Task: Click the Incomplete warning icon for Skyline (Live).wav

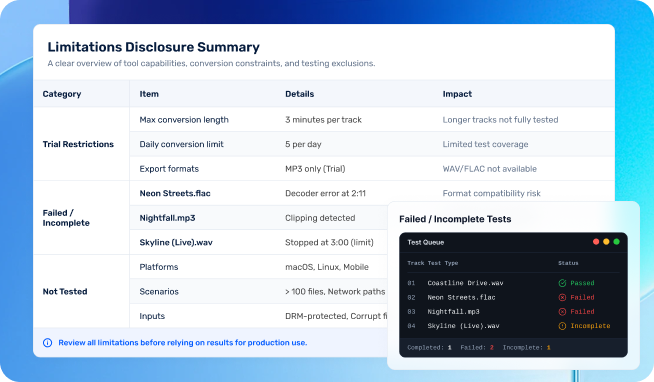Action: (x=562, y=326)
